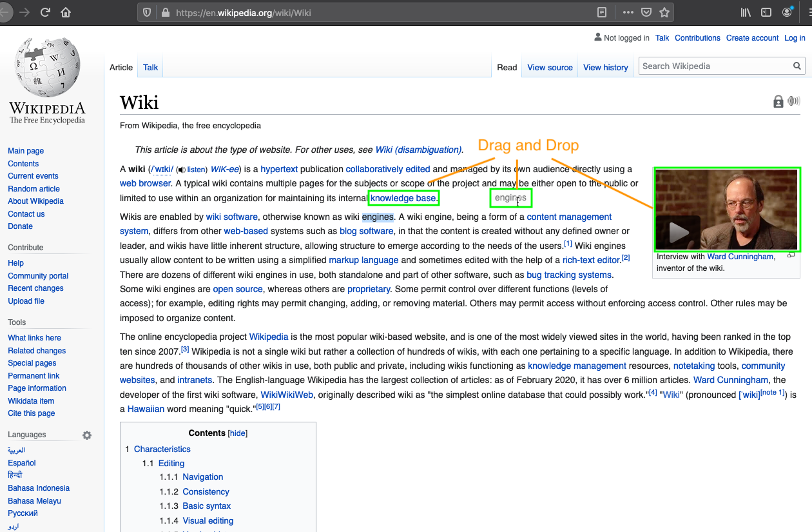Open Recent changes in sidebar

[x=35, y=288]
